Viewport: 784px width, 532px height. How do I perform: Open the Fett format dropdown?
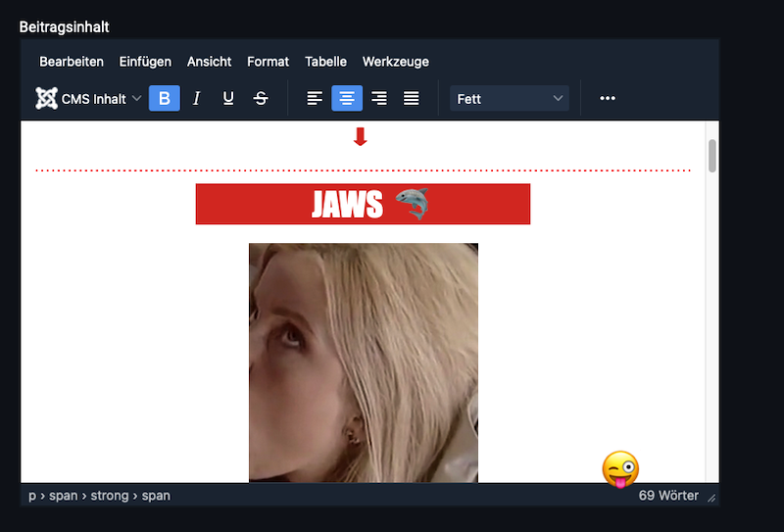[510, 99]
